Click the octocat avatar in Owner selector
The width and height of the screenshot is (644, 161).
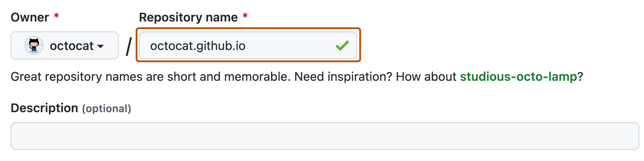tap(34, 46)
